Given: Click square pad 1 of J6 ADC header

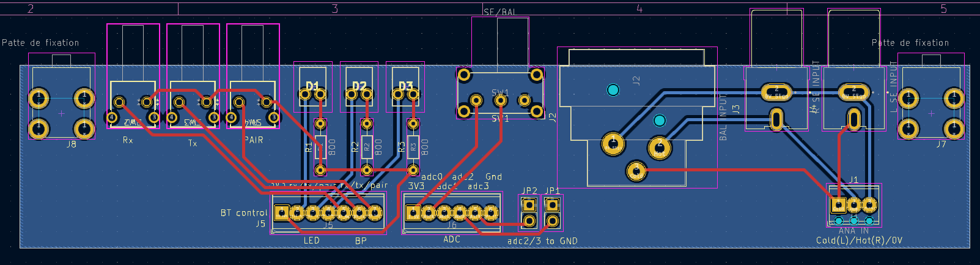Looking at the screenshot, I should click(x=413, y=212).
